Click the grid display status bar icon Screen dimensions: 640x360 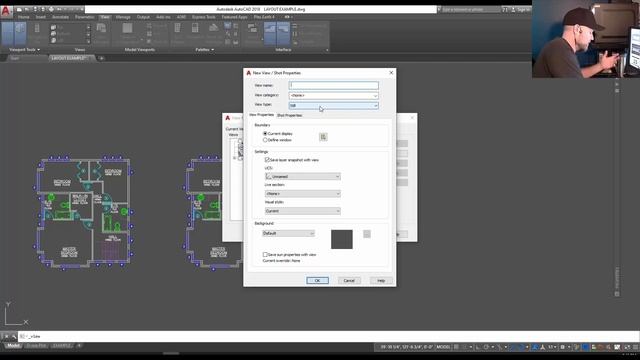point(456,347)
